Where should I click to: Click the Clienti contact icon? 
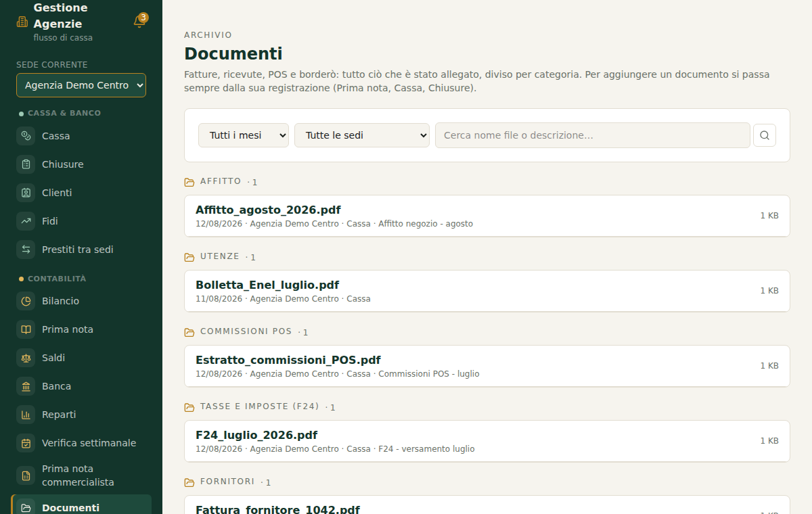(x=26, y=193)
